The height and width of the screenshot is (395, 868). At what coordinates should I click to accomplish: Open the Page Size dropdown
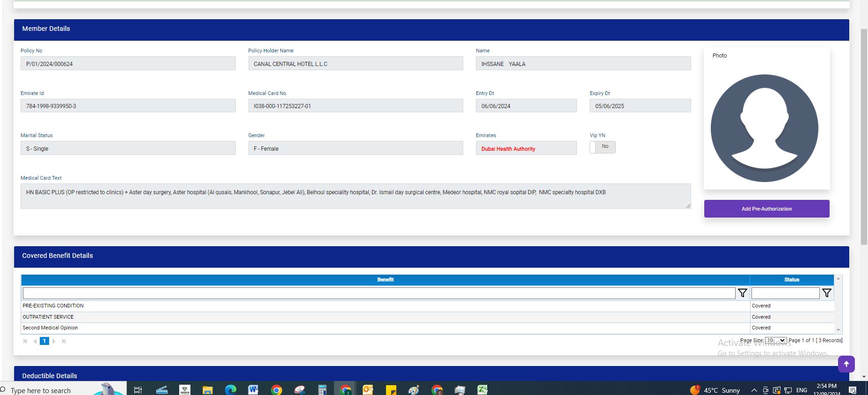[x=775, y=340]
